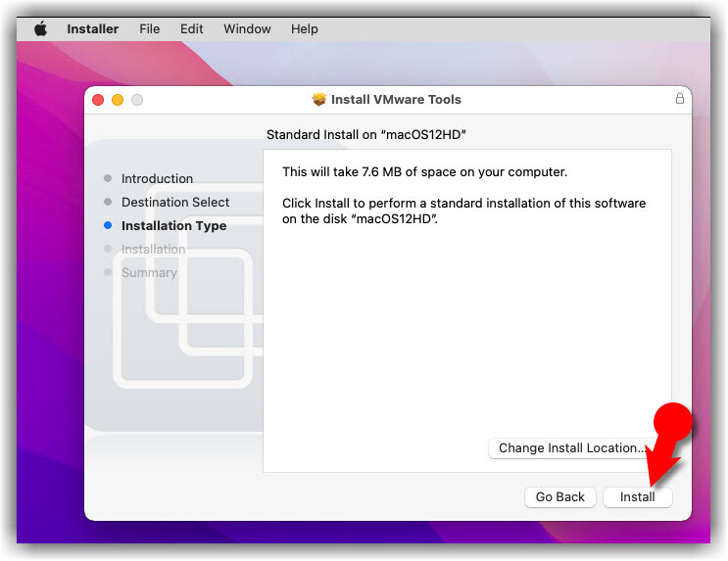Click the package icon in title bar

tap(318, 99)
